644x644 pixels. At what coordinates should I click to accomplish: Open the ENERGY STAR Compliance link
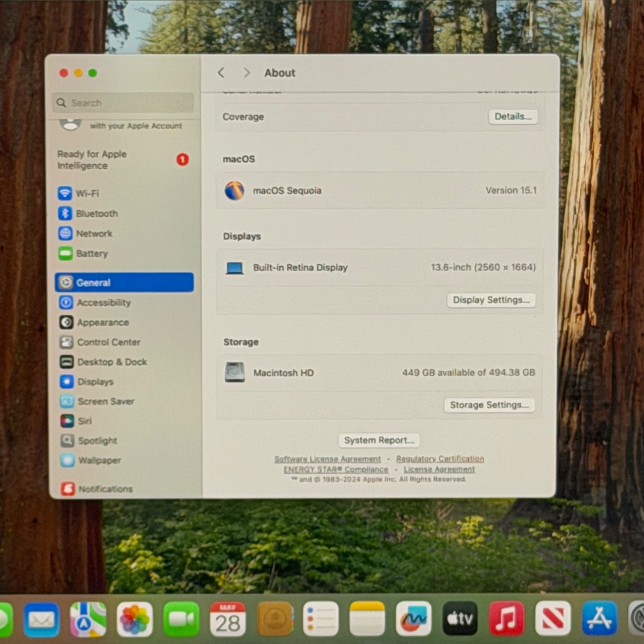click(x=336, y=469)
